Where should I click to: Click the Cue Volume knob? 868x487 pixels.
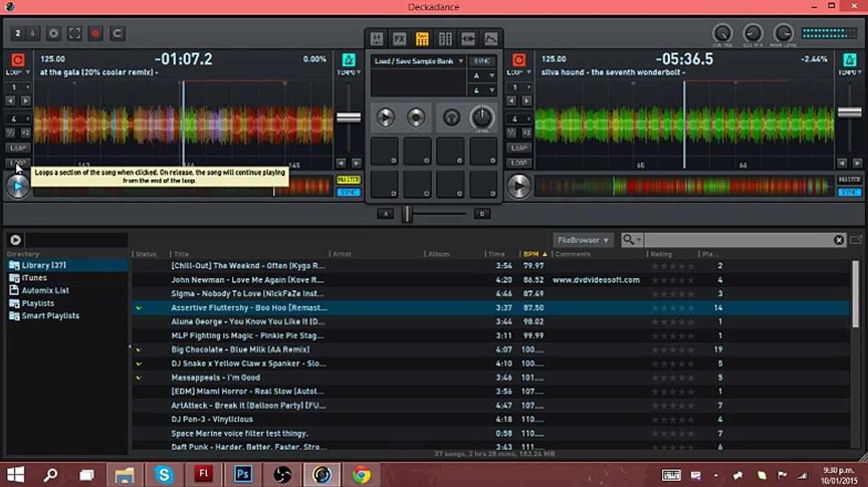(722, 33)
